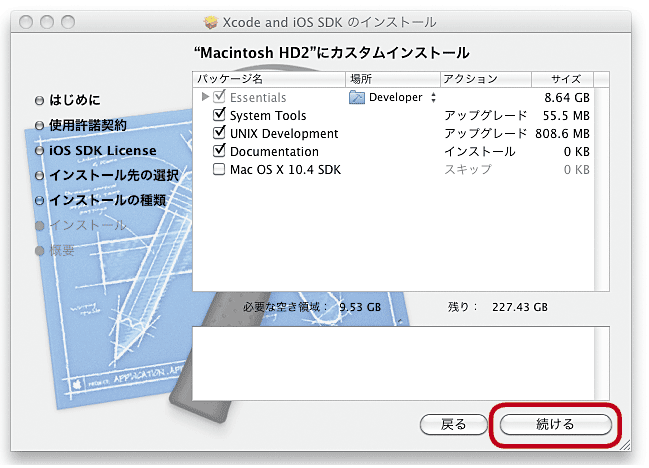
Task: Uncheck the System Tools checkbox
Action: [219, 115]
